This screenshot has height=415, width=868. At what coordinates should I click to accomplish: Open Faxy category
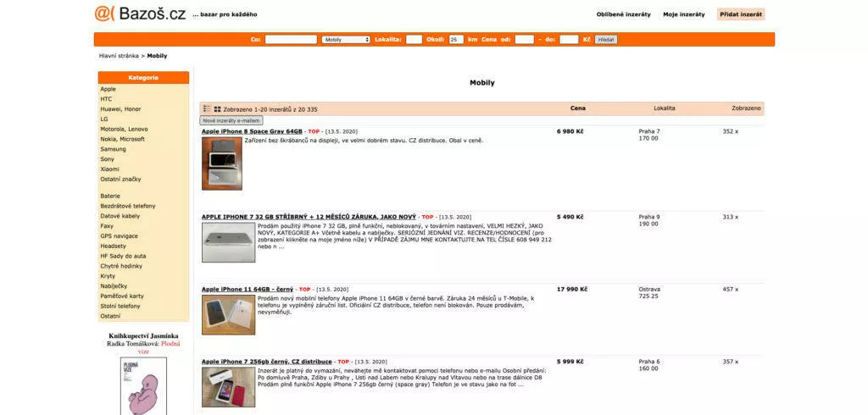pyautogui.click(x=107, y=226)
